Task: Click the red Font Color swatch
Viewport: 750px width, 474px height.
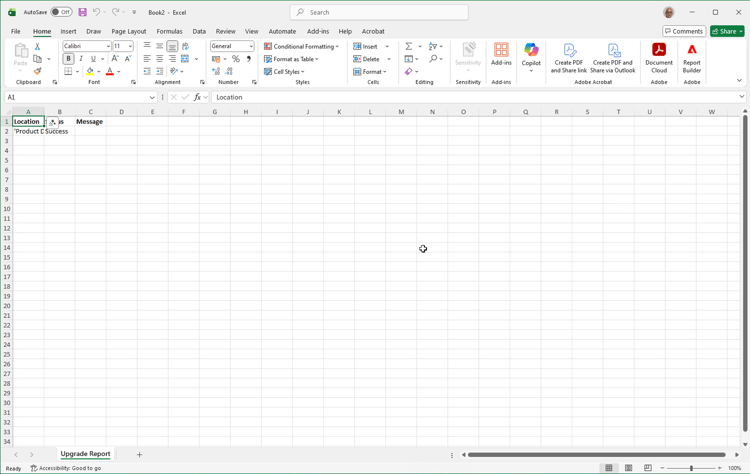Action: 110,71
